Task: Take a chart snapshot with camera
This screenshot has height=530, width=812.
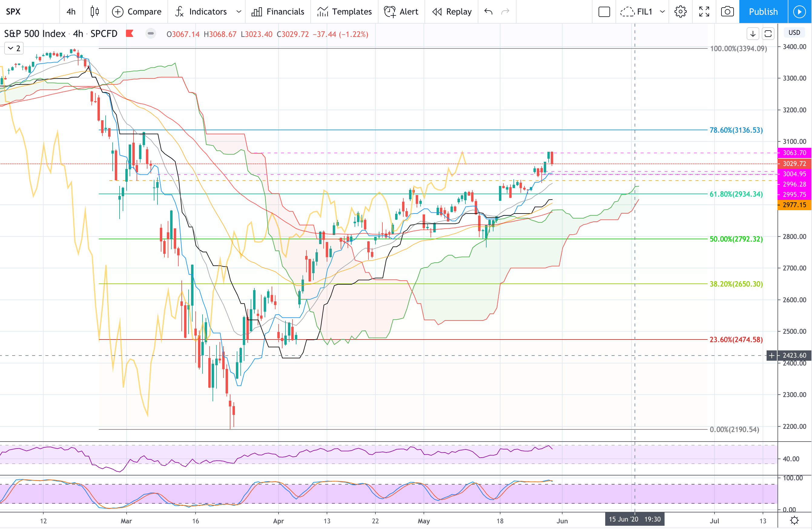Action: point(728,12)
